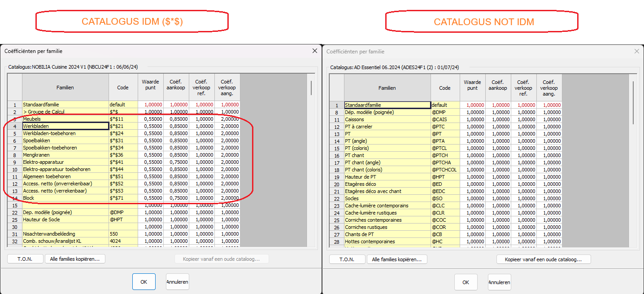The width and height of the screenshot is (644, 294).
Task: Select the Hottes contemporaines cell
Action: click(x=387, y=241)
